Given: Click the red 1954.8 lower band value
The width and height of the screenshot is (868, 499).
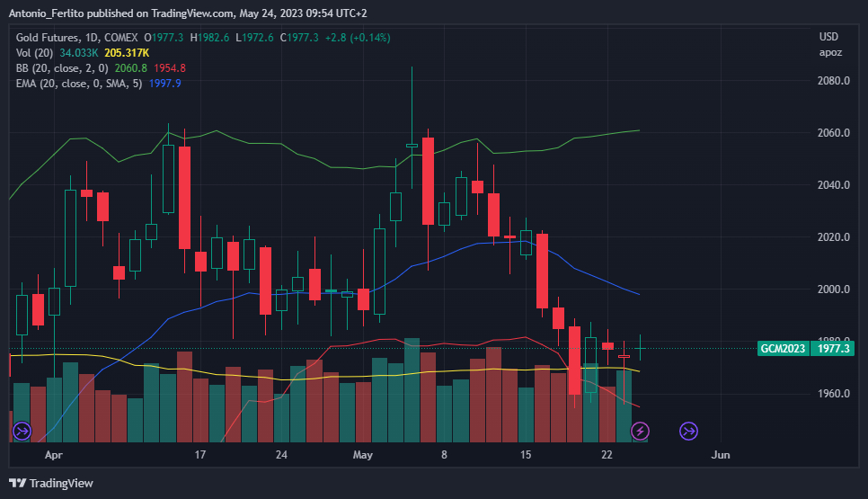Looking at the screenshot, I should click(x=171, y=68).
